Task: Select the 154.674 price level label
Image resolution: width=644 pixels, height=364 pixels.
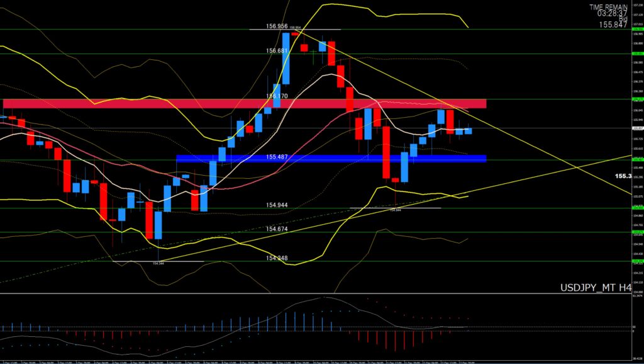Action: click(277, 229)
